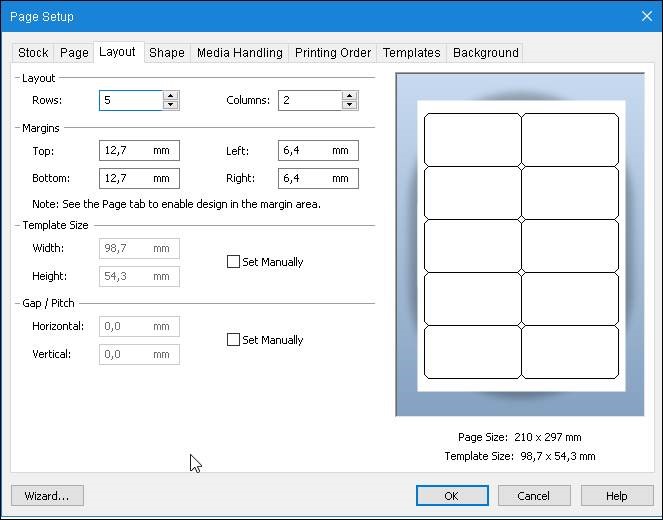Open the Page tab

point(74,53)
